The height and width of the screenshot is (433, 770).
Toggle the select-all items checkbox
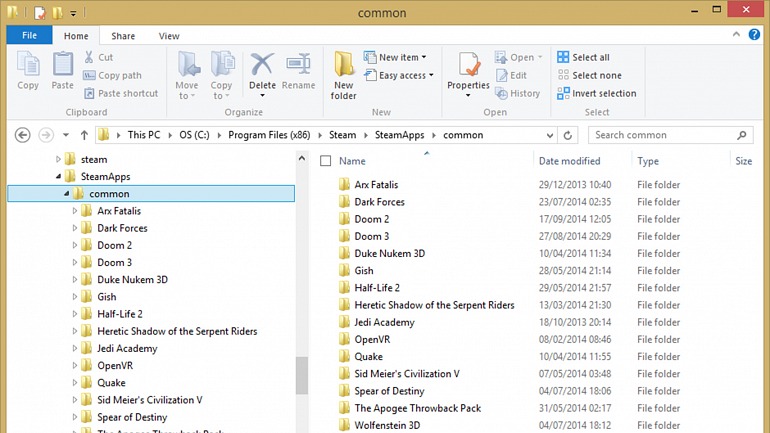pos(325,161)
